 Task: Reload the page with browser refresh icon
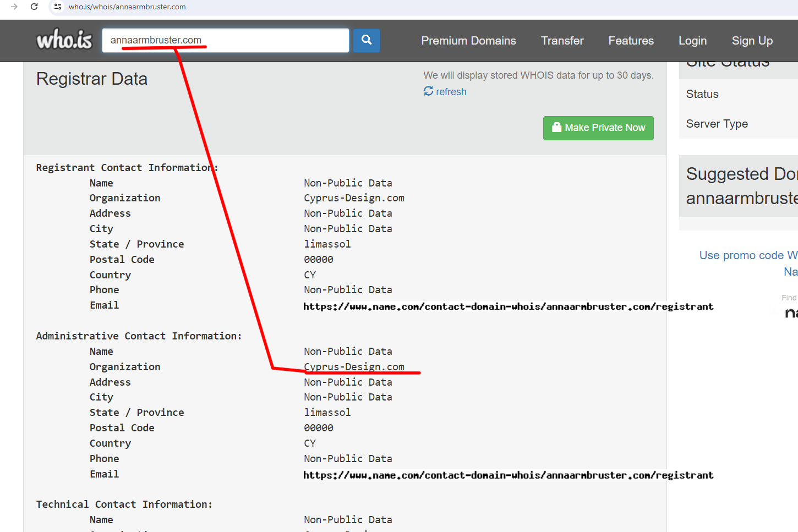[34, 7]
